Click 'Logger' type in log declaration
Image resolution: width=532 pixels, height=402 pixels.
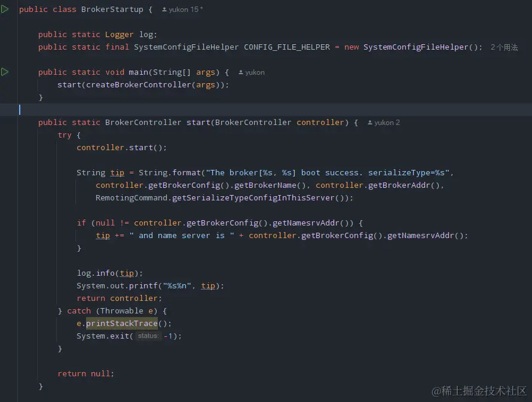tap(119, 35)
